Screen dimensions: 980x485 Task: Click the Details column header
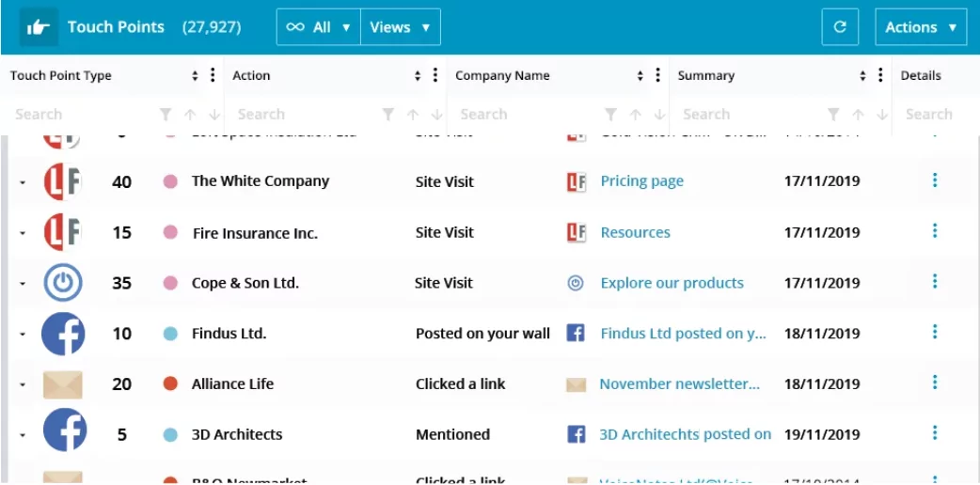[x=921, y=75]
